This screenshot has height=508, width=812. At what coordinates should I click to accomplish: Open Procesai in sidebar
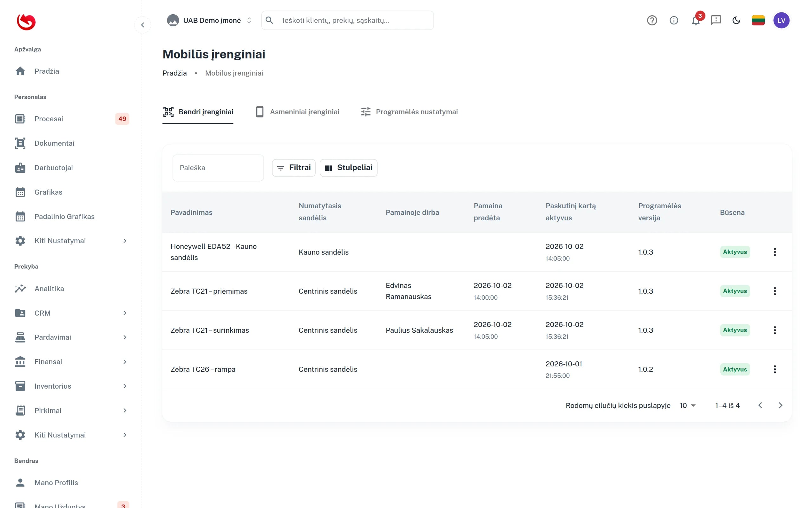[71, 119]
